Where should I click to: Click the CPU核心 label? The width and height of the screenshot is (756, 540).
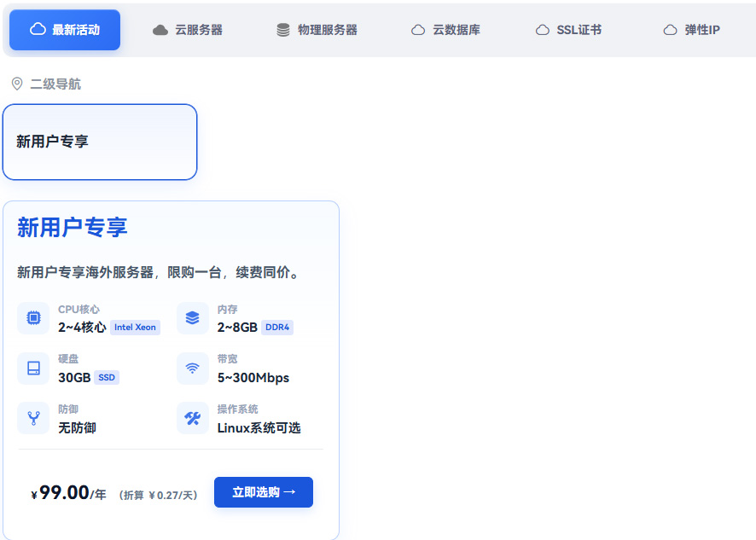point(79,309)
